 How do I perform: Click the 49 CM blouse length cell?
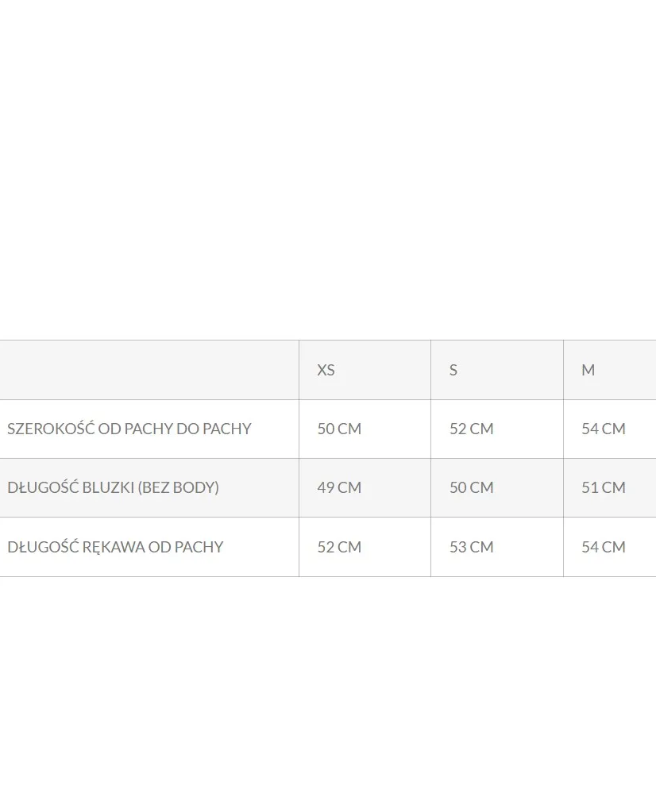click(x=339, y=487)
